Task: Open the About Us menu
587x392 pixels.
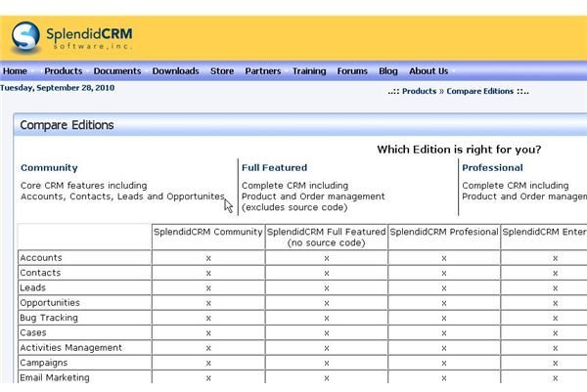Action: coord(429,71)
